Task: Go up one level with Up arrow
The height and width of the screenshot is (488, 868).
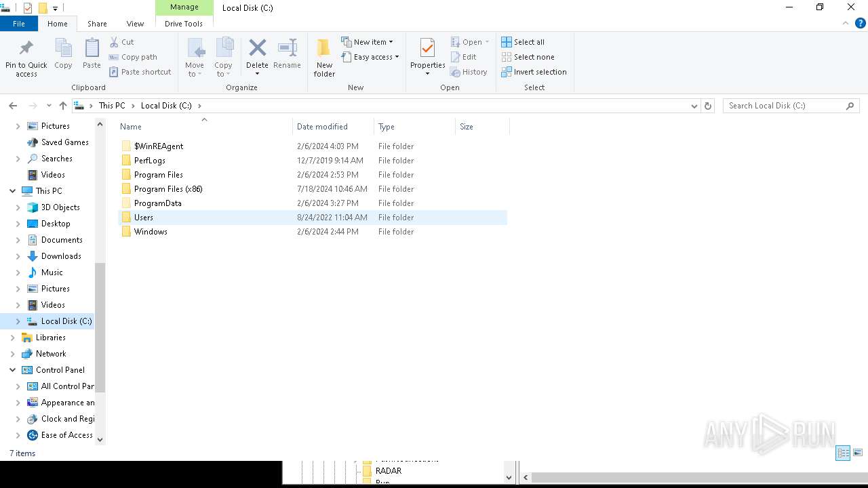Action: point(63,106)
